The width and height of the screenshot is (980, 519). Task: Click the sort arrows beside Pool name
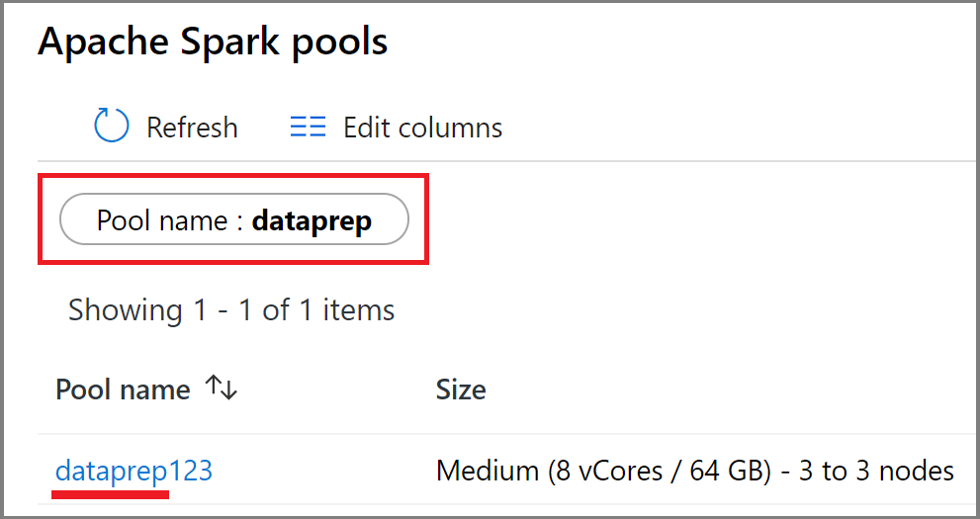[x=222, y=388]
